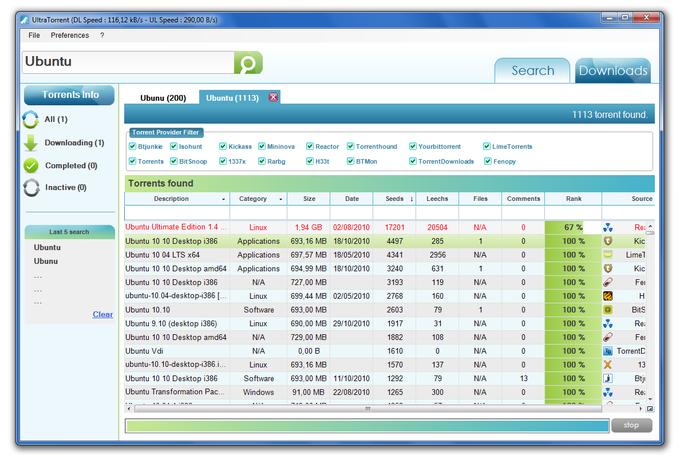Sort results by the Leechs column header
The image size is (680, 459).
[437, 199]
